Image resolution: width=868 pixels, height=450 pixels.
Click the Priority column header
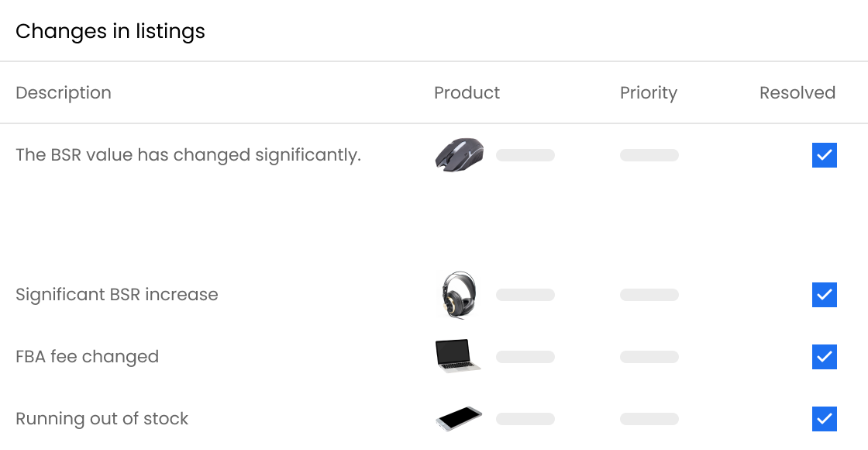coord(648,93)
